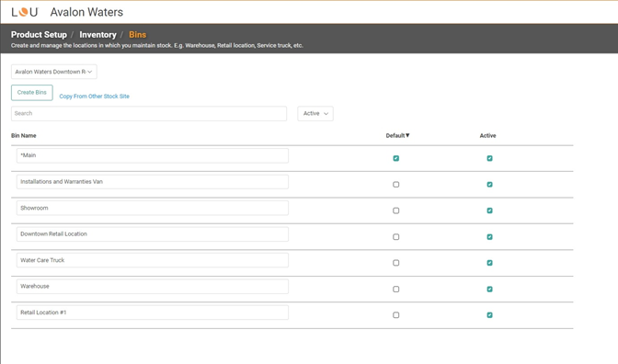The image size is (618, 364).
Task: Check Default for Downtown Retail Location
Action: coord(396,237)
